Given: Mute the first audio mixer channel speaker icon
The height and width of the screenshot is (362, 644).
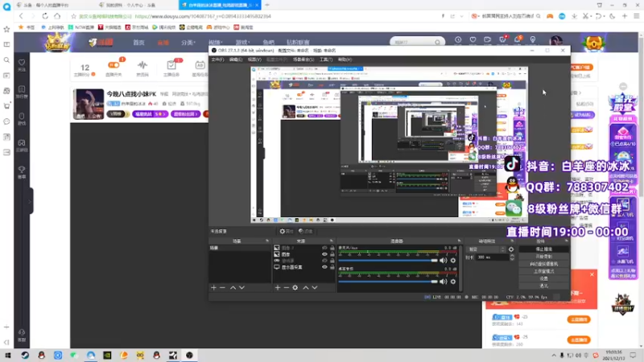Looking at the screenshot, I should click(x=444, y=260).
